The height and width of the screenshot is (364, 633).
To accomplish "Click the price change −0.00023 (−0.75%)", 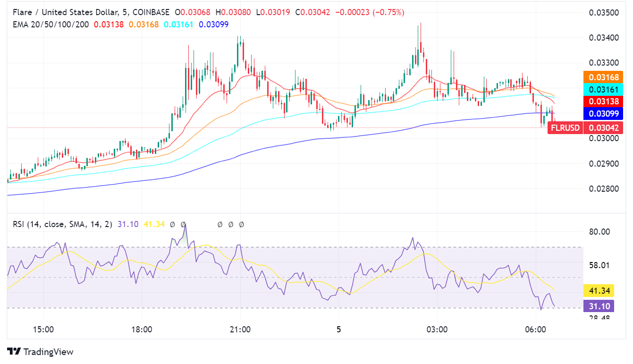I will click(x=370, y=12).
